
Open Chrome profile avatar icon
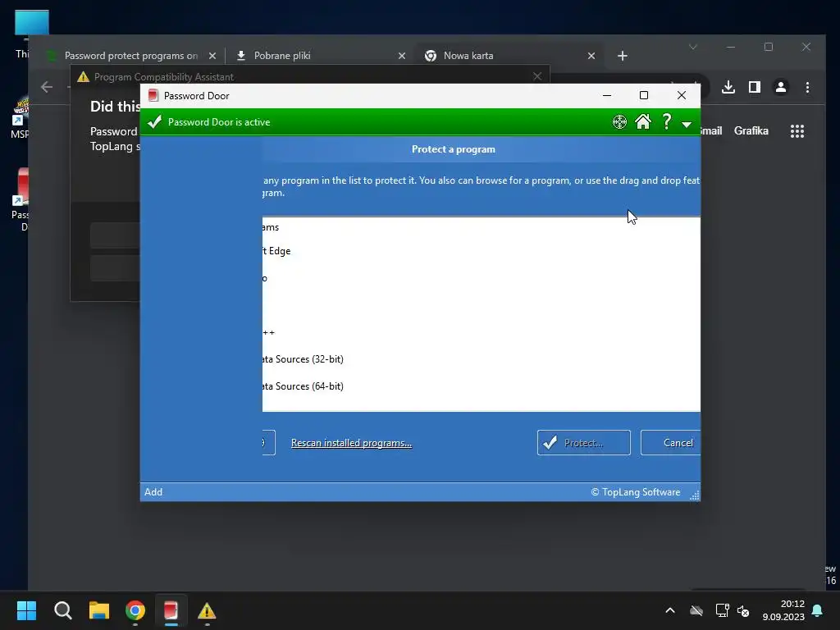pos(781,87)
